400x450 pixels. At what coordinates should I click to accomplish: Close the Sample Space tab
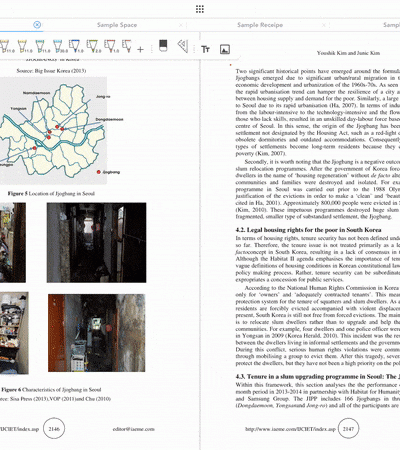(181, 25)
